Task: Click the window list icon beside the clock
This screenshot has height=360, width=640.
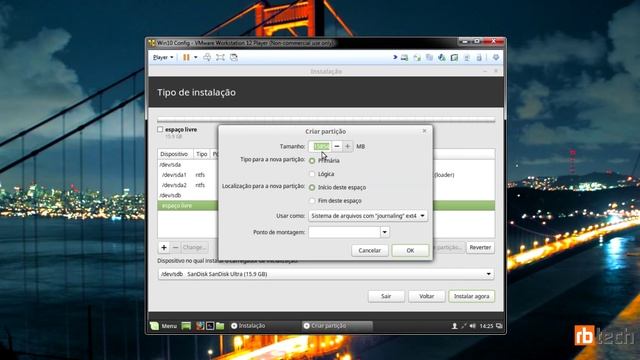Action: (x=499, y=326)
